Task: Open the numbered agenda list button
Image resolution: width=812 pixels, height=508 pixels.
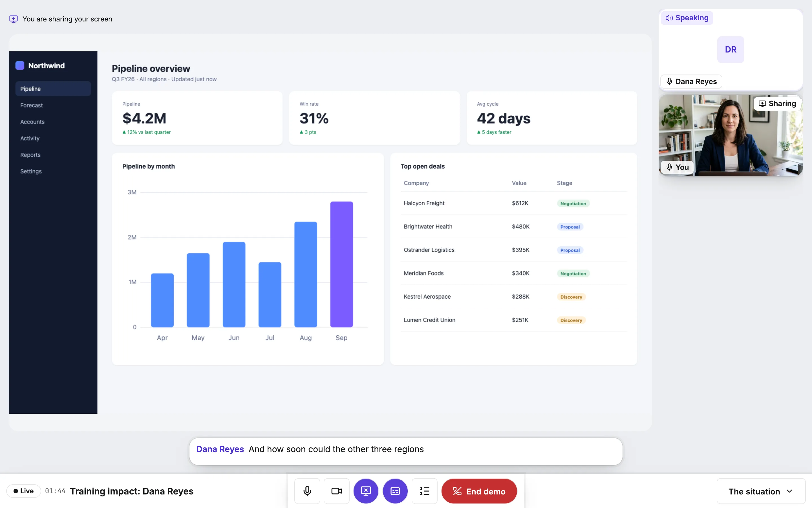Action: pyautogui.click(x=424, y=491)
